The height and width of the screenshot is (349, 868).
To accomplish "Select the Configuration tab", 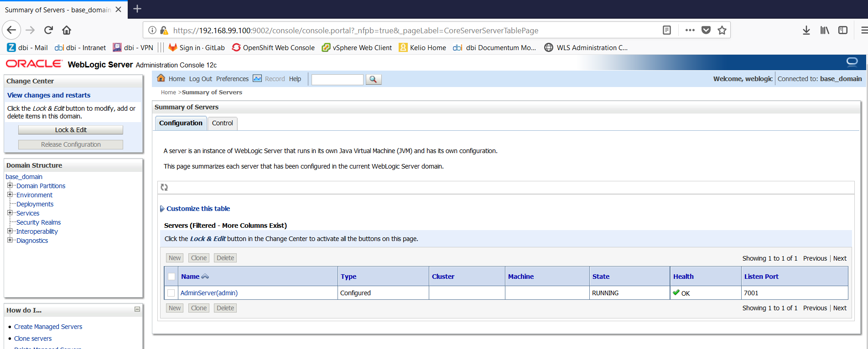I will click(181, 123).
